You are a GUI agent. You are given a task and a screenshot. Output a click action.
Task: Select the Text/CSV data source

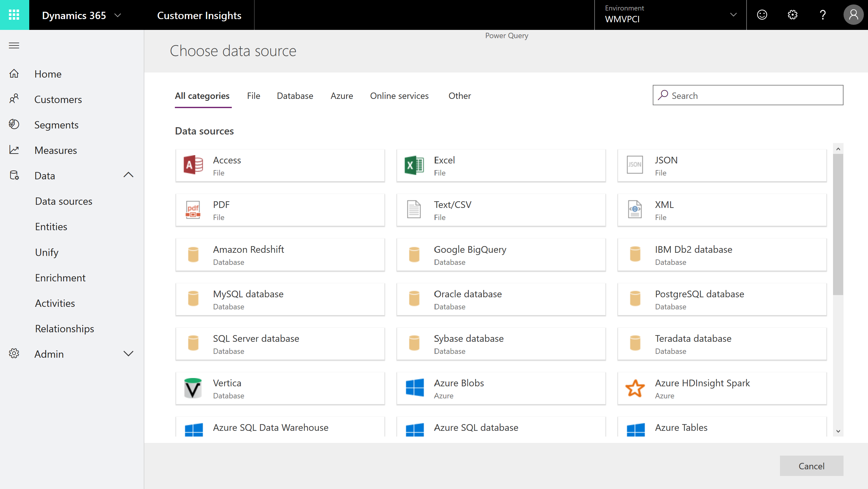pos(501,210)
